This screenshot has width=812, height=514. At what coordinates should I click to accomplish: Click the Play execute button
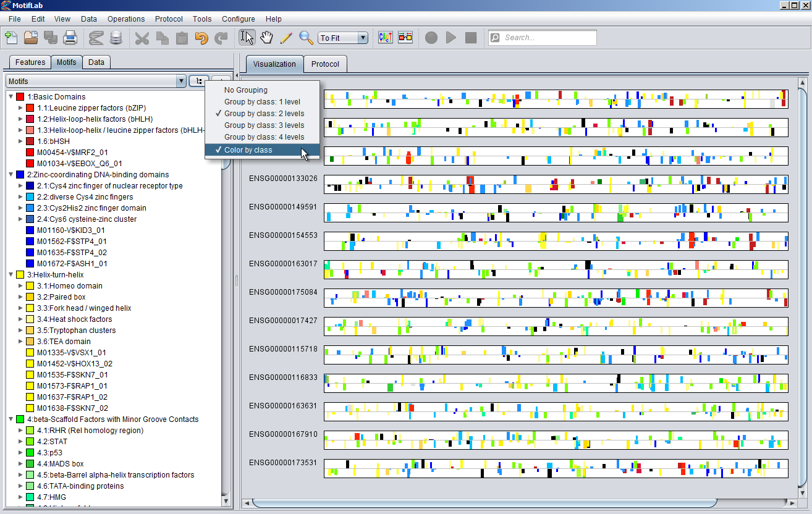(x=451, y=38)
